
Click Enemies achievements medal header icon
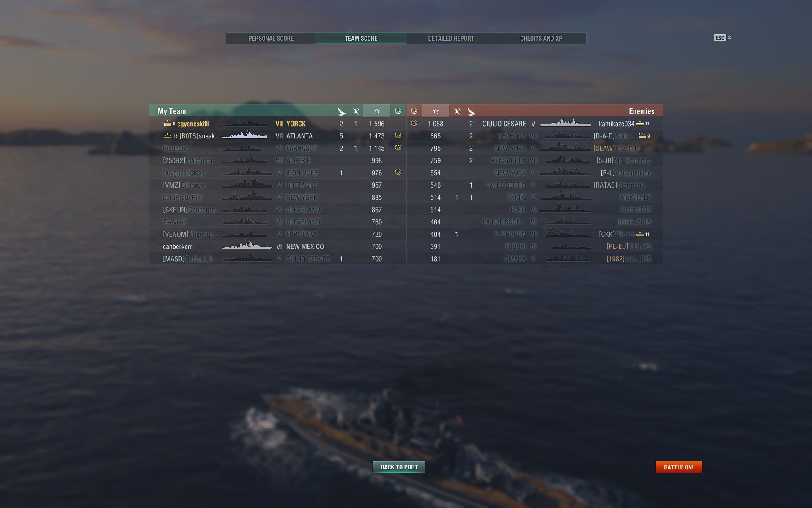click(x=414, y=111)
